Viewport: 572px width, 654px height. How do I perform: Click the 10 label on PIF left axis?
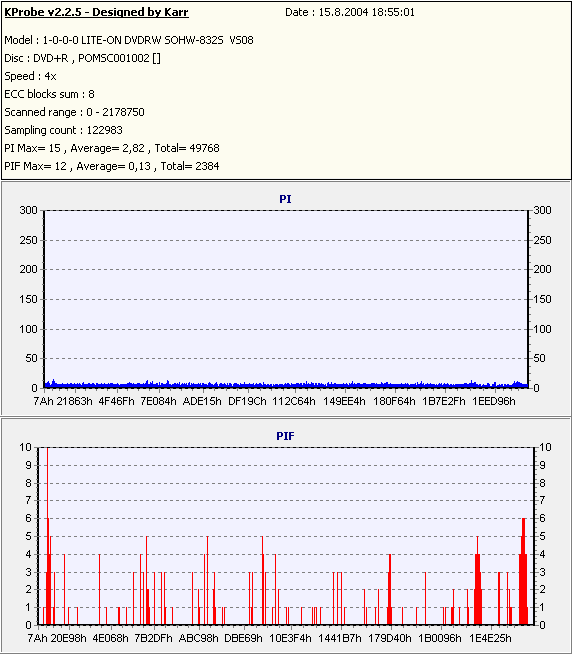tap(25, 447)
